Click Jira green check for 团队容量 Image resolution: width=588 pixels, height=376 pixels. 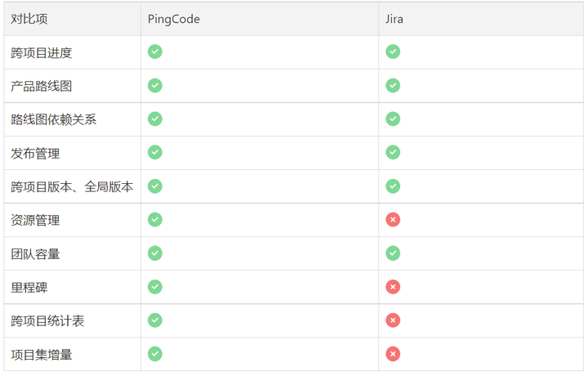393,253
